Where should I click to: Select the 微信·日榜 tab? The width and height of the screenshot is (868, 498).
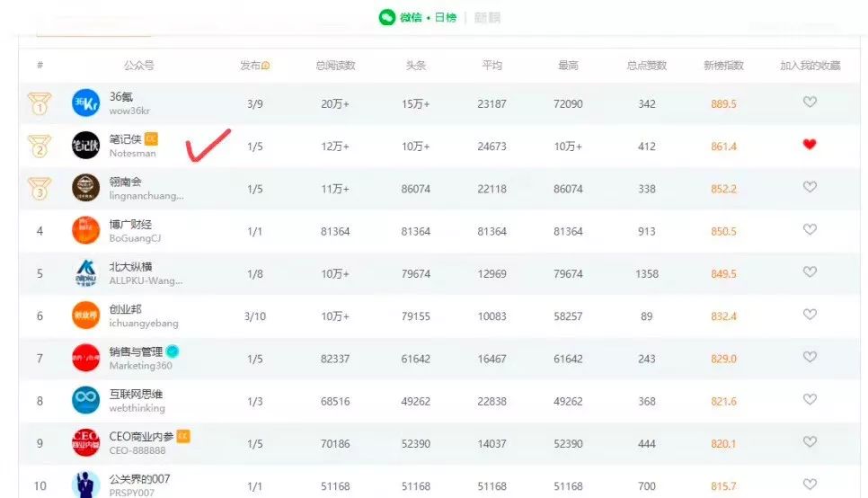(x=418, y=18)
